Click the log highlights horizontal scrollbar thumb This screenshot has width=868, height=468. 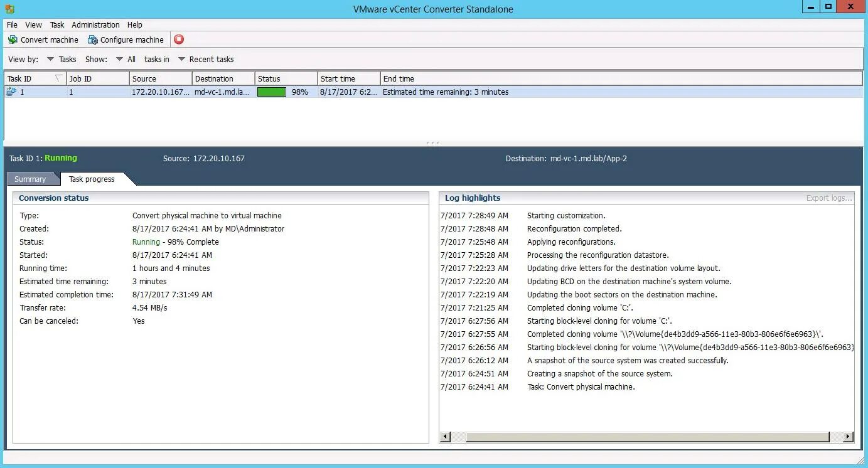coord(648,437)
